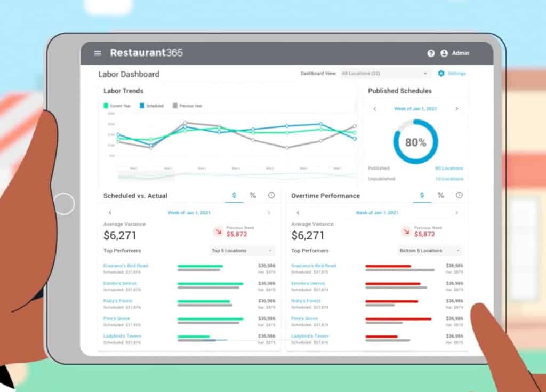Click down-trend arrow icon in Scheduled vs. Actual
The image size is (546, 392).
(218, 231)
